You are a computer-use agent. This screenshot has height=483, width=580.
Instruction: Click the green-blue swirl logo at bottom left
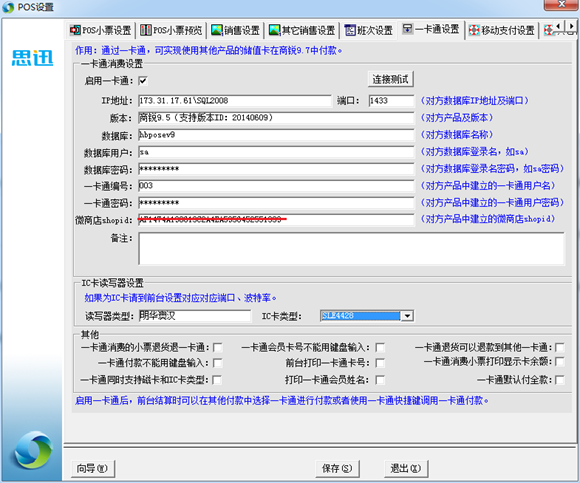click(33, 450)
